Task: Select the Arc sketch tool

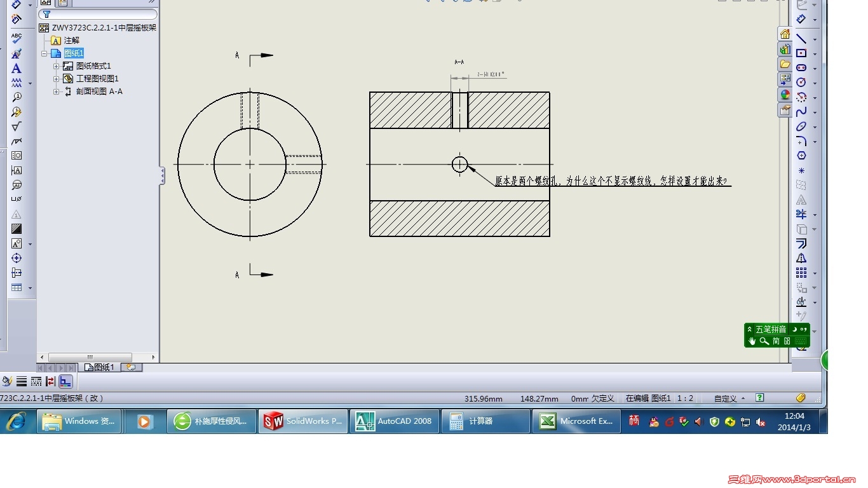Action: pyautogui.click(x=801, y=97)
